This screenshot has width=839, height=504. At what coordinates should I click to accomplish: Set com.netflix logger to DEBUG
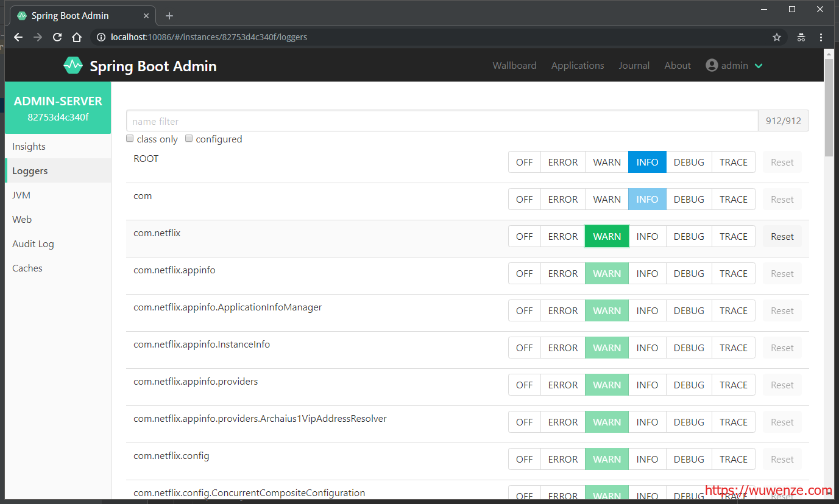689,236
